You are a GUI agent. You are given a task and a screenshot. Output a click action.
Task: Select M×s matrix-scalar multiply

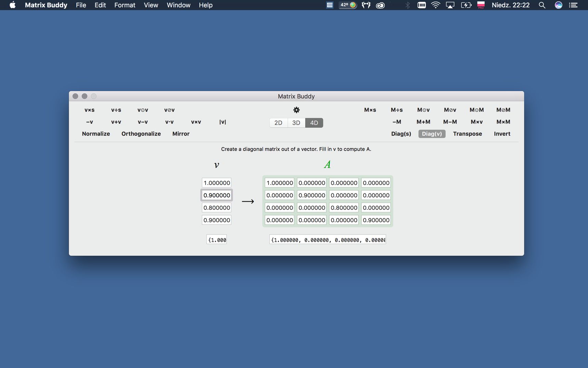[370, 110]
